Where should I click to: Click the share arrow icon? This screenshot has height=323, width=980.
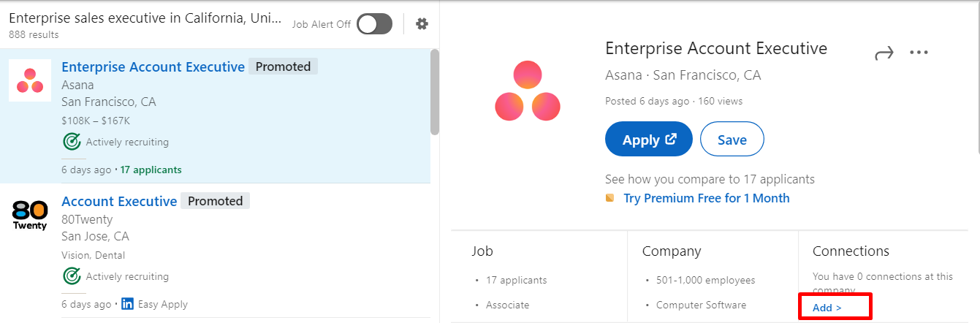click(884, 53)
